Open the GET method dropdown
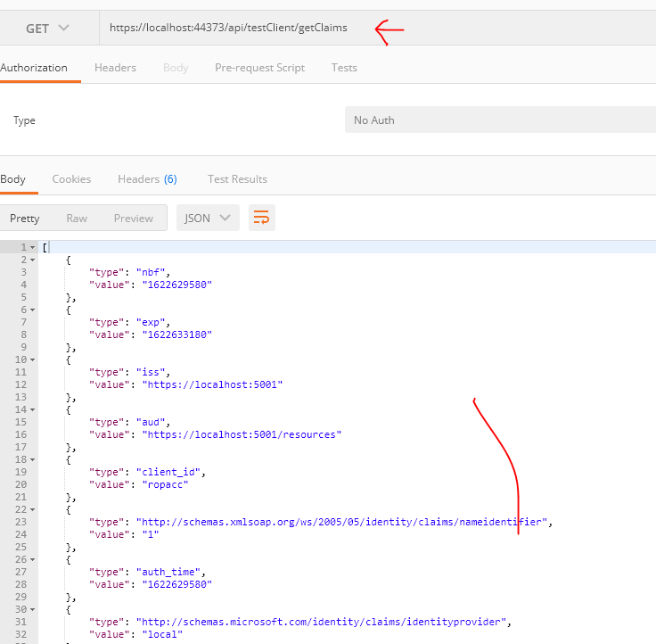This screenshot has height=644, width=656. [47, 29]
